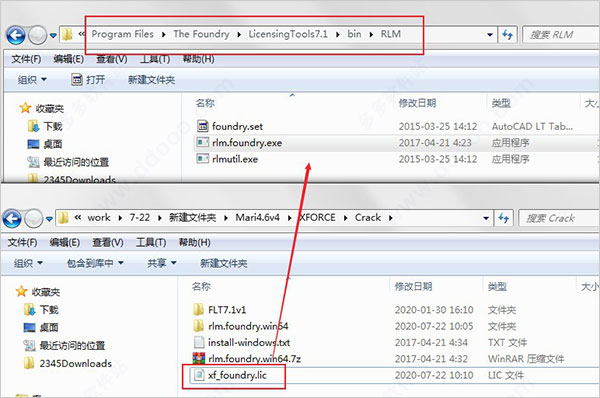Viewport: 600px width, 398px height.
Task: Sort by 名称 column in RLM window
Action: 205,103
